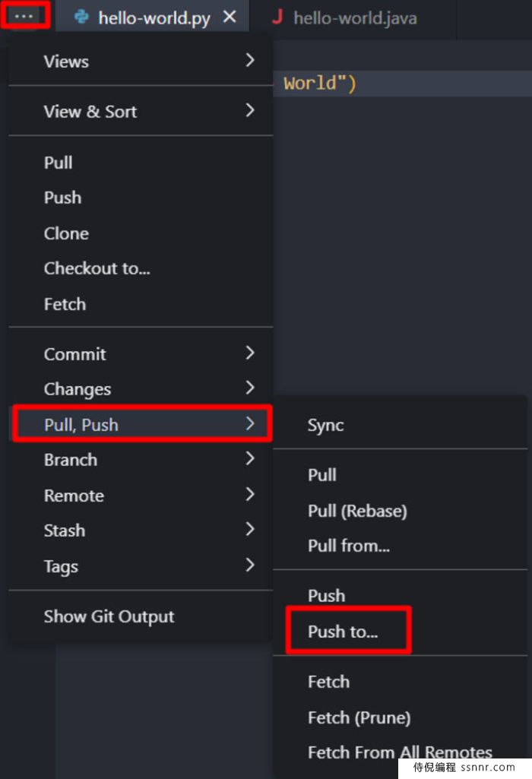
Task: Click the Python icon on hello-world.py tab
Action: coord(81,17)
